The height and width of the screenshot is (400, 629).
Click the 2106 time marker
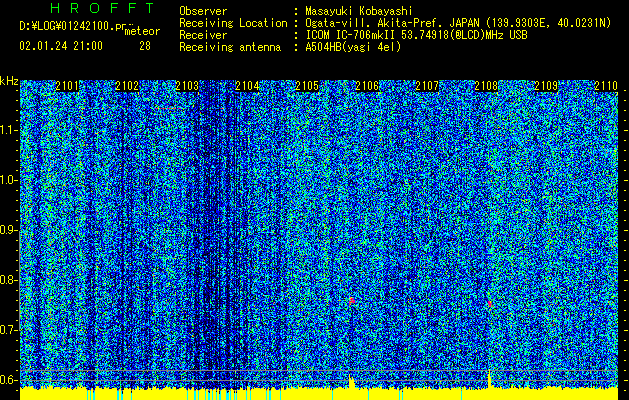[367, 86]
